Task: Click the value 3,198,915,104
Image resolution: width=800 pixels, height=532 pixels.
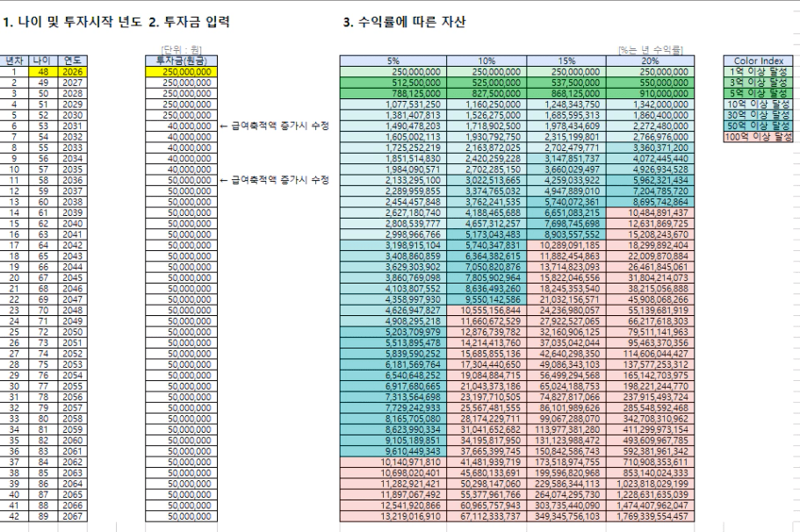Action: (393, 245)
